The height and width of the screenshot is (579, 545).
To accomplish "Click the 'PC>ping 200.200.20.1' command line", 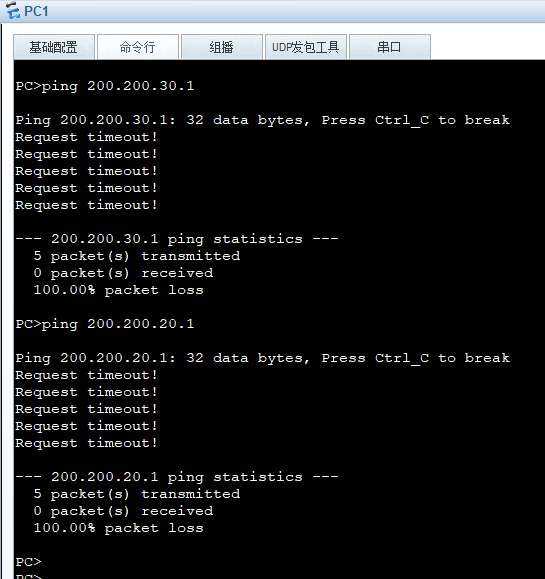I will 105,324.
